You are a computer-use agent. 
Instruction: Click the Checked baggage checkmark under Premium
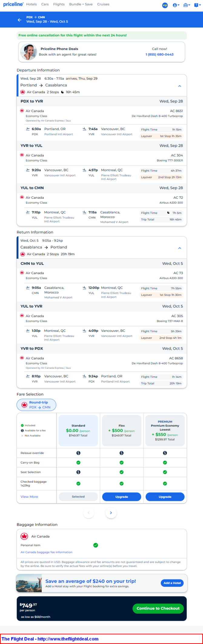tap(165, 484)
